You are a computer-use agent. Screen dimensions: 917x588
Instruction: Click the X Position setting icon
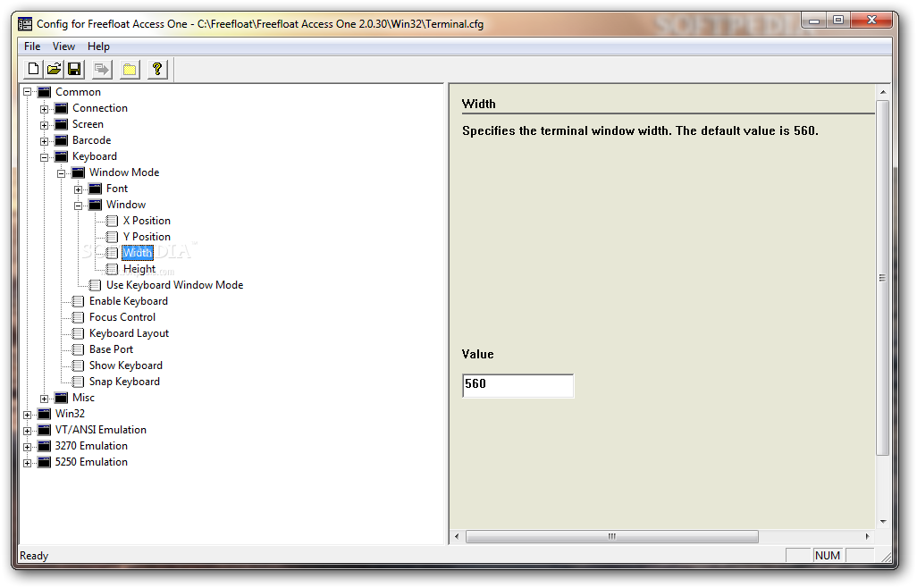pyautogui.click(x=112, y=221)
